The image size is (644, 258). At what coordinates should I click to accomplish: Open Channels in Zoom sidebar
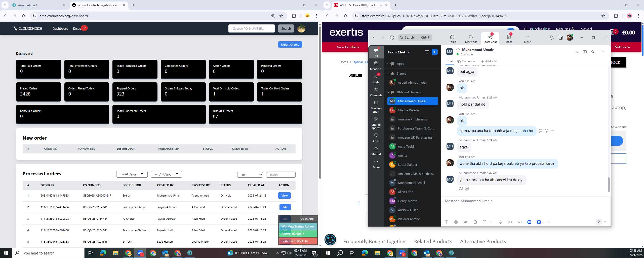[376, 92]
